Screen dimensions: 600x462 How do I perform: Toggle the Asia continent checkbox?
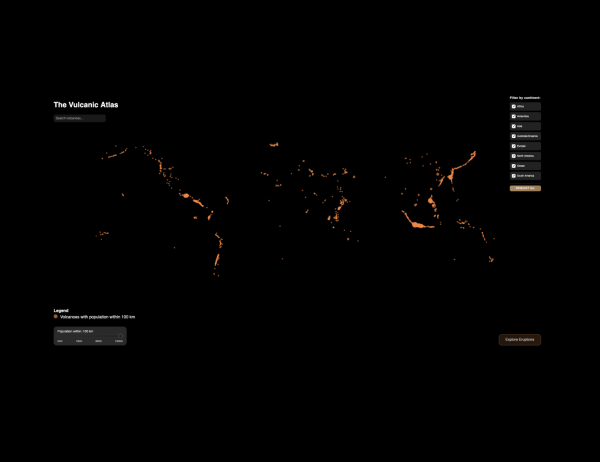coord(514,126)
